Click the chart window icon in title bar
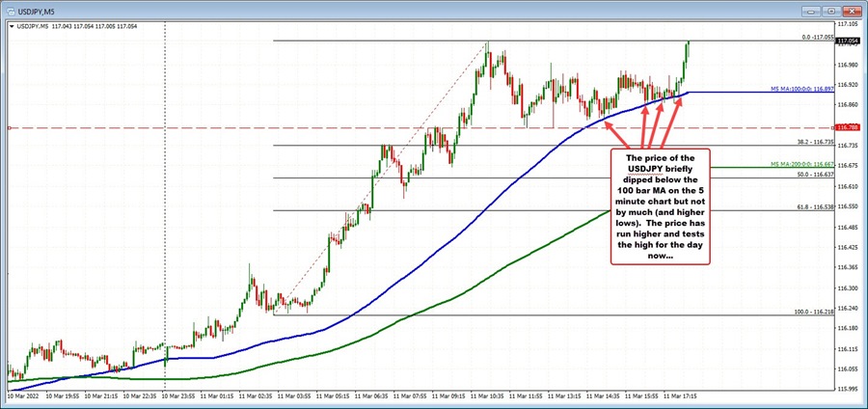The image size is (868, 409). (11, 10)
